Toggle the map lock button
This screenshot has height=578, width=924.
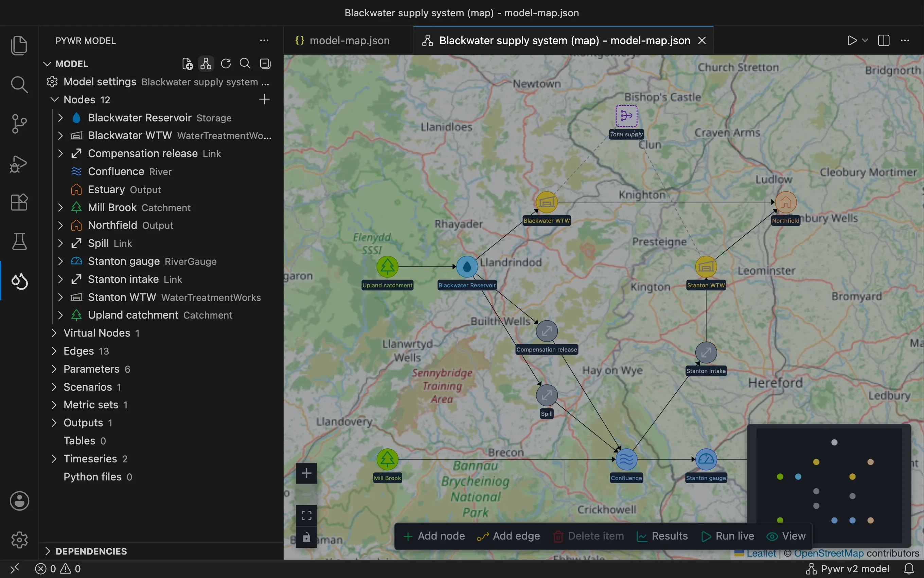point(306,537)
